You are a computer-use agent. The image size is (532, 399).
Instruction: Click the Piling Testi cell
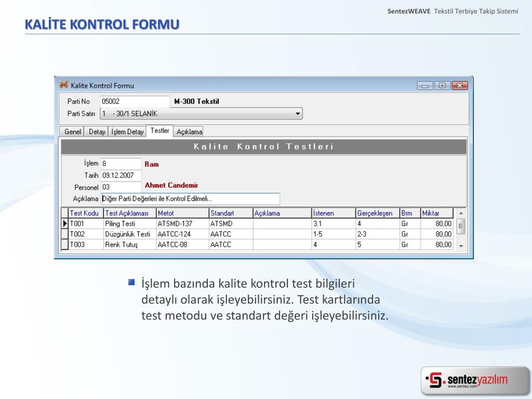coord(129,223)
